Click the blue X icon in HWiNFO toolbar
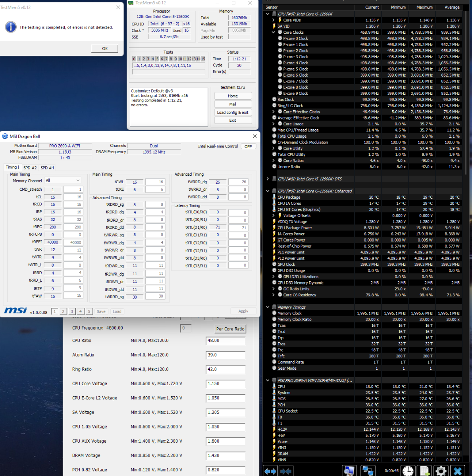472x476 pixels. pos(457,471)
